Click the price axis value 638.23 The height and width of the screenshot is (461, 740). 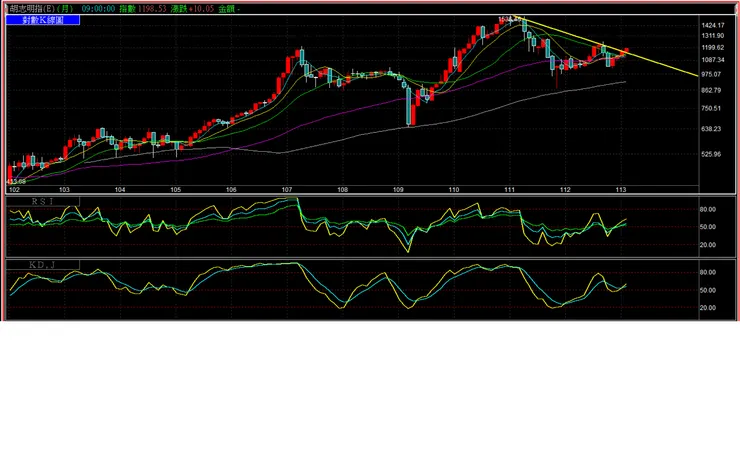click(x=711, y=129)
